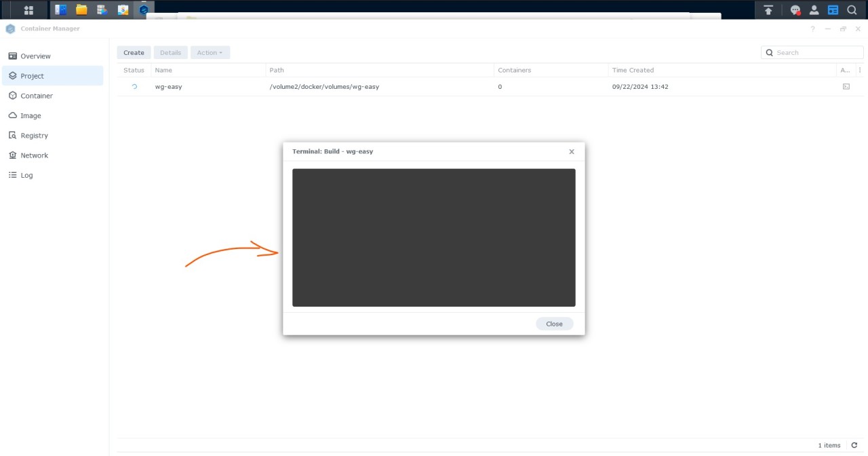Open the DSM notifications panel
The height and width of the screenshot is (456, 868).
795,9
